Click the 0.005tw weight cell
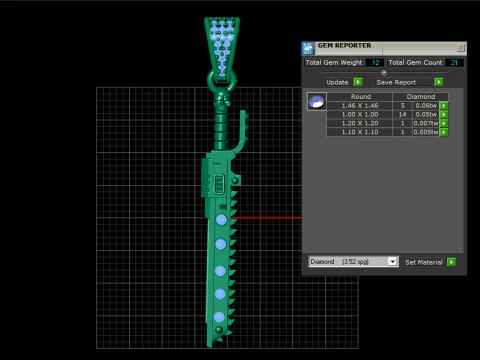 (426, 132)
